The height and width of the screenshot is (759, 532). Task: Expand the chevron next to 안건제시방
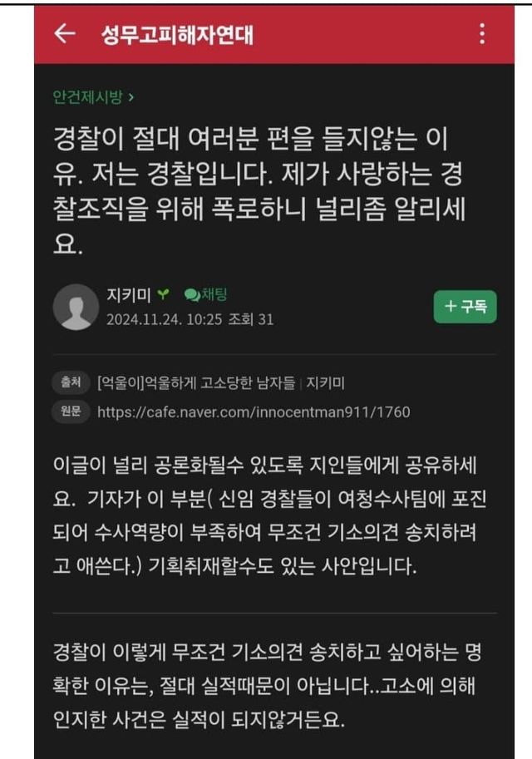tap(131, 98)
